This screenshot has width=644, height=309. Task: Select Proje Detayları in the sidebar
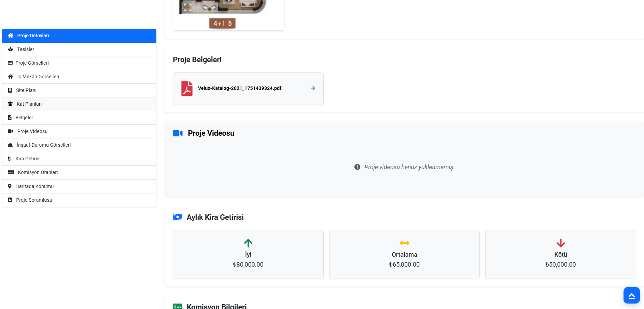79,36
